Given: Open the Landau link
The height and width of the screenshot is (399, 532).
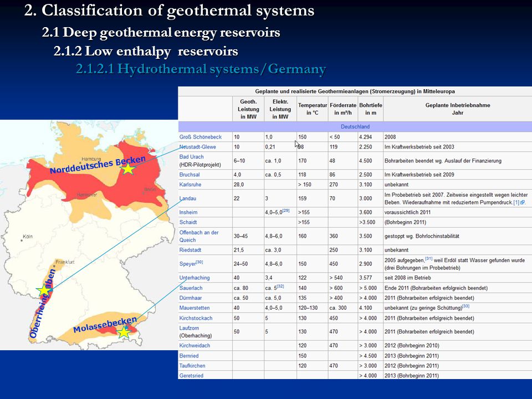Looking at the screenshot, I should (x=188, y=198).
